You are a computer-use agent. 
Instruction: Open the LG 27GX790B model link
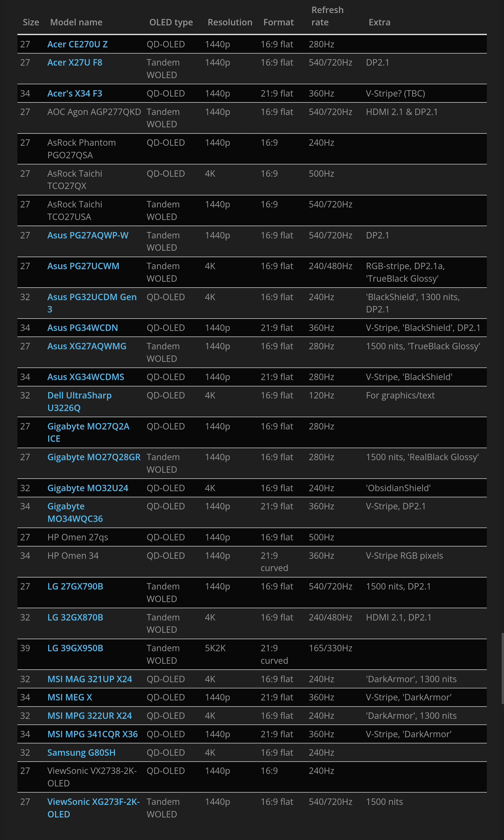click(75, 587)
